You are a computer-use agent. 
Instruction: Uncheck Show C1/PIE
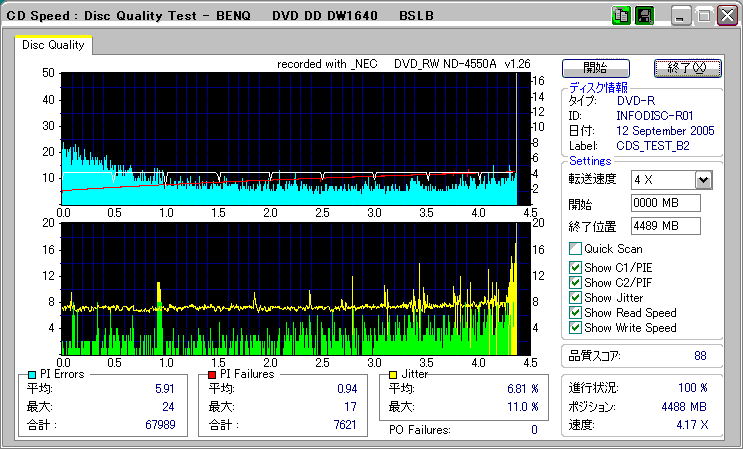coord(575,267)
